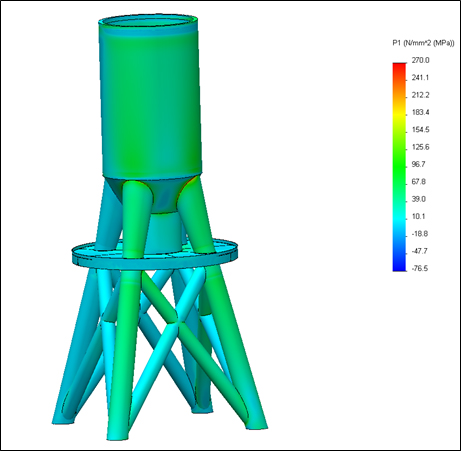Screen dimensions: 461x451
Task: Click the 10.1 legend value
Action: 419,216
